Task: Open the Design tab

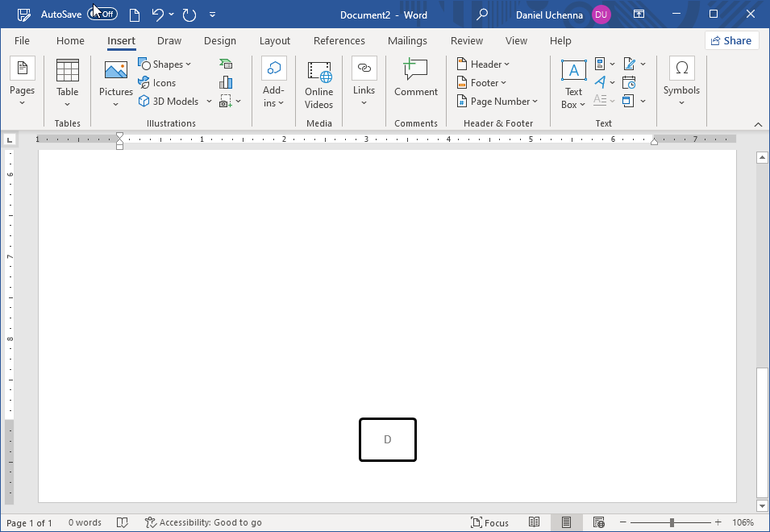Action: (x=220, y=41)
